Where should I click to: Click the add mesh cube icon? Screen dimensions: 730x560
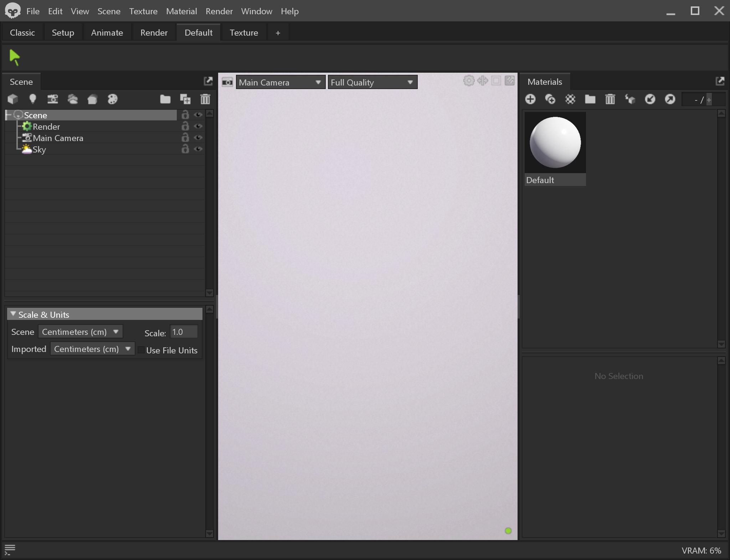click(13, 99)
